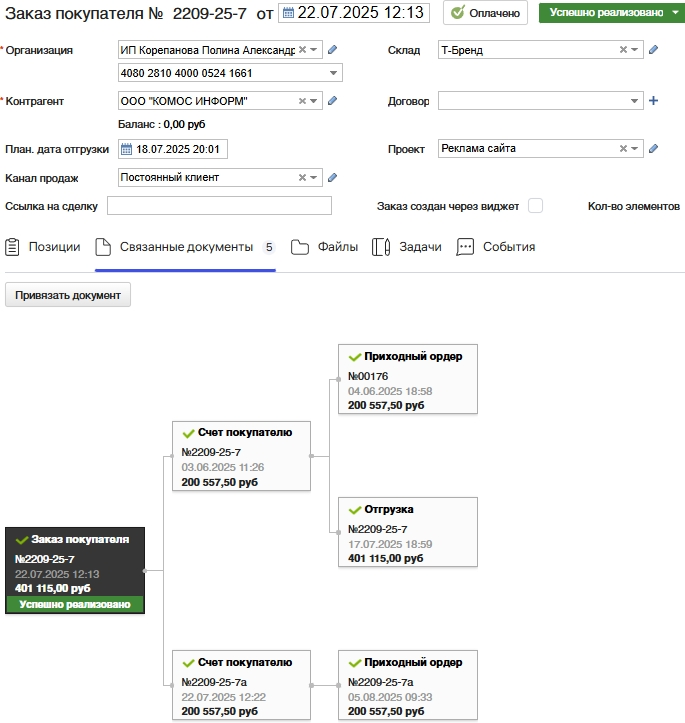Screen dimensions: 685x723
Task: Clear the Склад field with the X
Action: pos(622,49)
